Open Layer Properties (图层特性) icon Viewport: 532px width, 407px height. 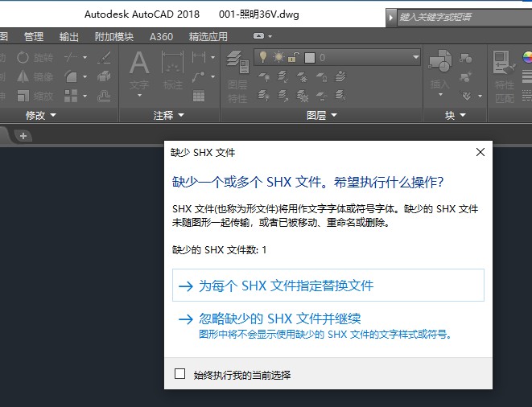[x=237, y=64]
